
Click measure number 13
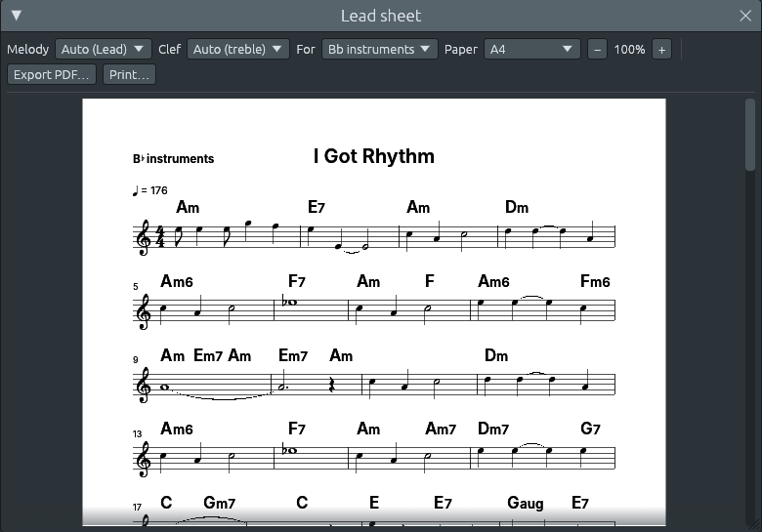coord(137,434)
